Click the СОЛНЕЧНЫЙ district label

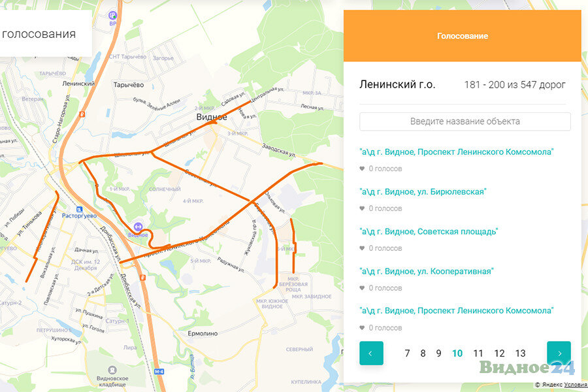(x=165, y=189)
